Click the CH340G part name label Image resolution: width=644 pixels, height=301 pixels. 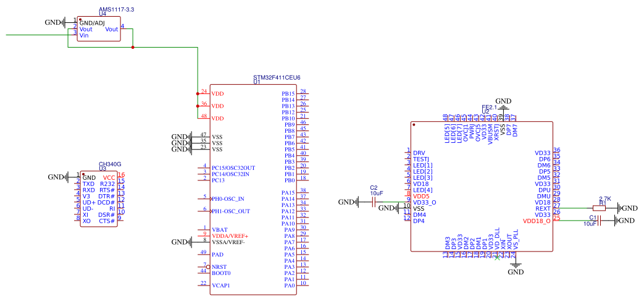pos(110,164)
